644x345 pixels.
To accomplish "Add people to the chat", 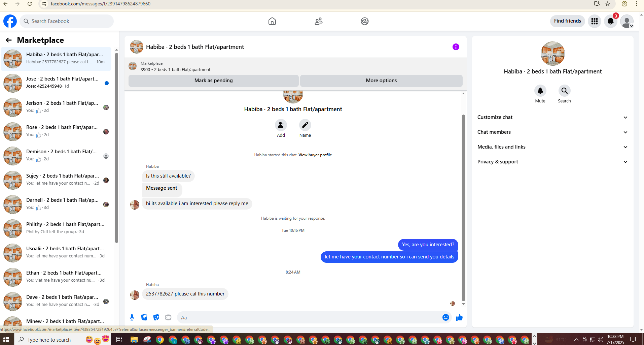I will pyautogui.click(x=281, y=125).
